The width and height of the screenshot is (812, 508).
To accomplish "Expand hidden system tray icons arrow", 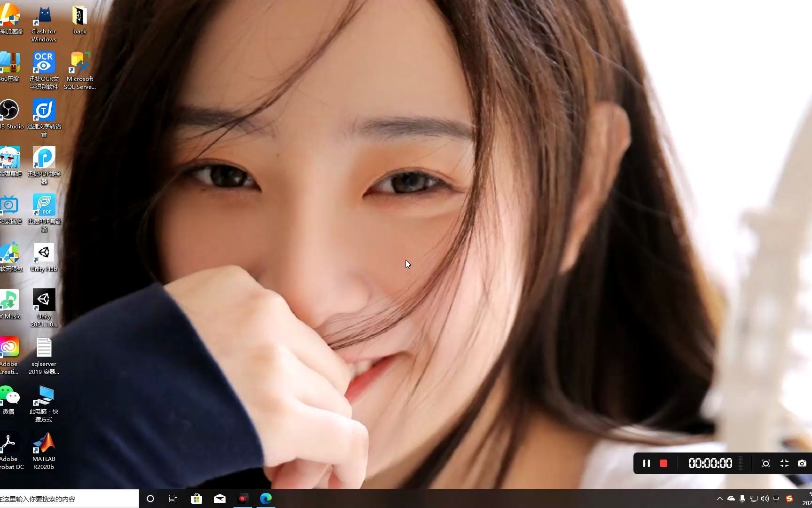I will pyautogui.click(x=719, y=499).
